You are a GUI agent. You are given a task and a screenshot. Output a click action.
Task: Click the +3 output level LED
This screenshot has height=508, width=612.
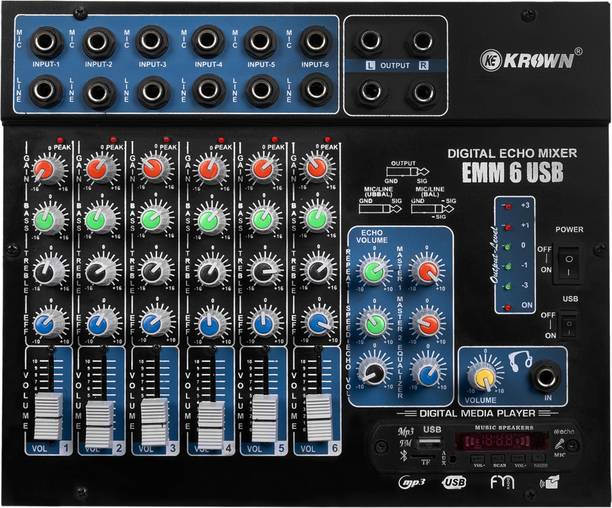(x=508, y=206)
